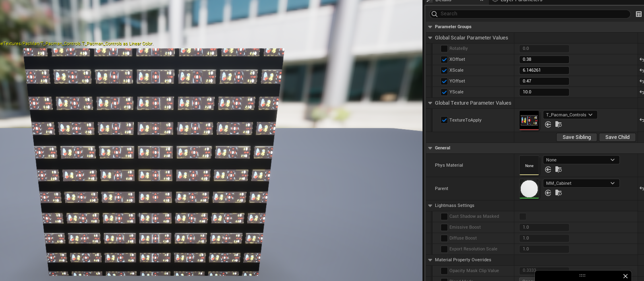Click the TextureToApply texture thumbnail
Image resolution: width=644 pixels, height=281 pixels.
(529, 120)
